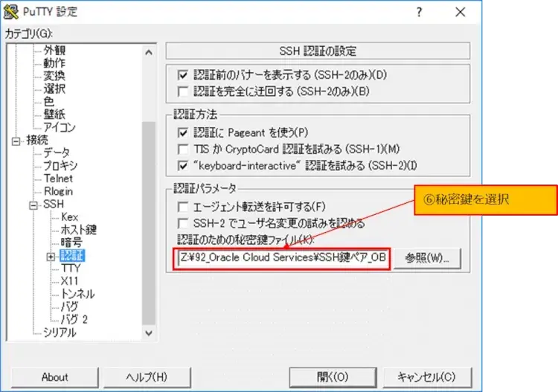Open the X11 settings category
This screenshot has height=392, width=558.
[70, 281]
